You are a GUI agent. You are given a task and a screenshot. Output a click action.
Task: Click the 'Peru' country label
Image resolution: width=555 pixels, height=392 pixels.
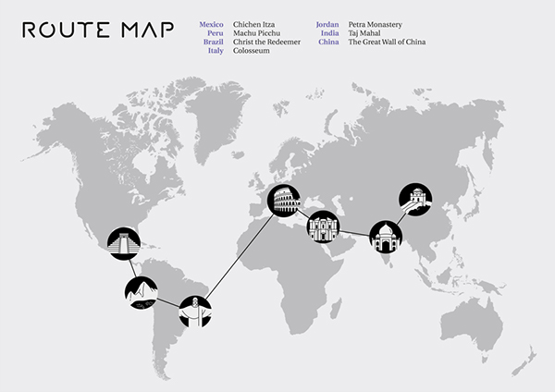click(x=216, y=33)
